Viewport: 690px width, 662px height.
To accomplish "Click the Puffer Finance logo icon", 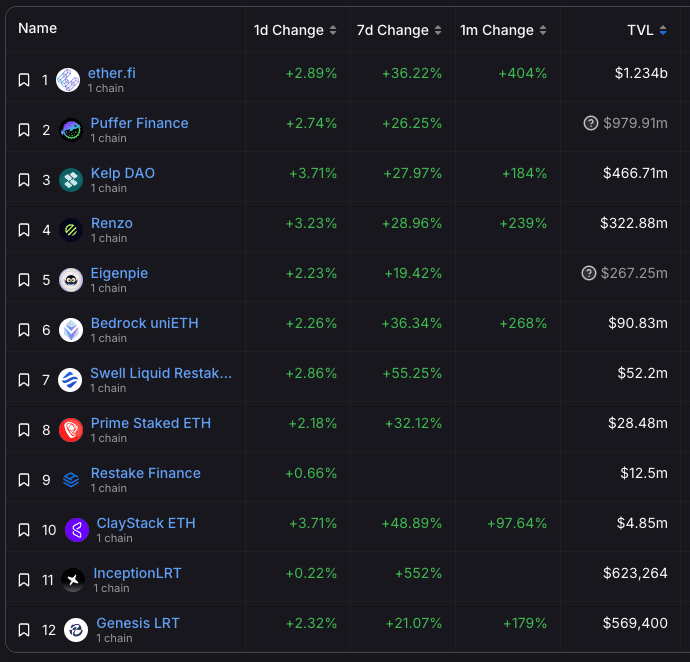I will click(x=71, y=130).
